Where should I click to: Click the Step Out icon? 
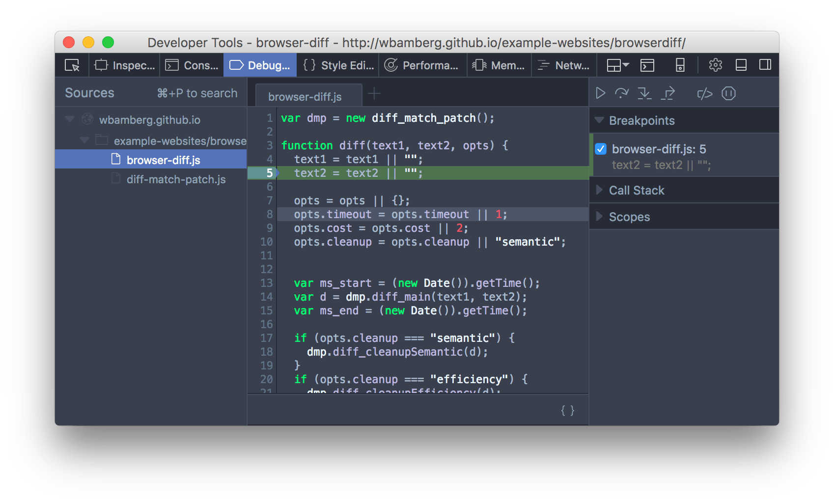(668, 93)
